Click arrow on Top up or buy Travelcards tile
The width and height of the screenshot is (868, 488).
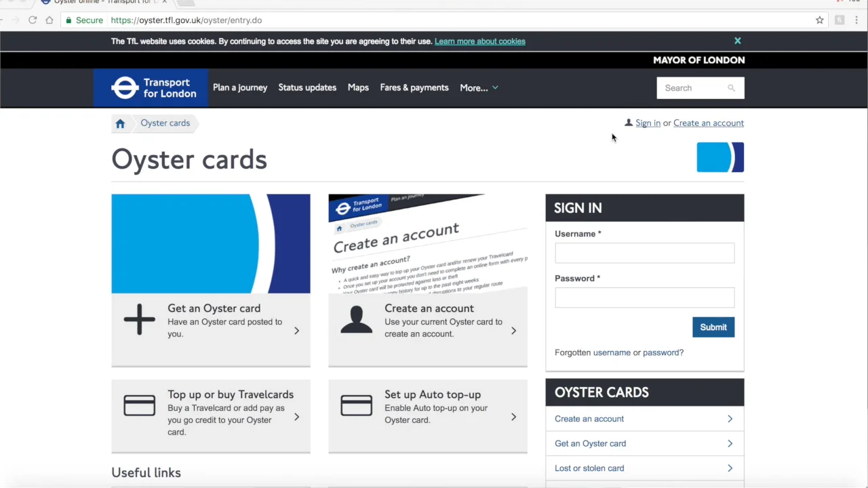click(x=296, y=417)
